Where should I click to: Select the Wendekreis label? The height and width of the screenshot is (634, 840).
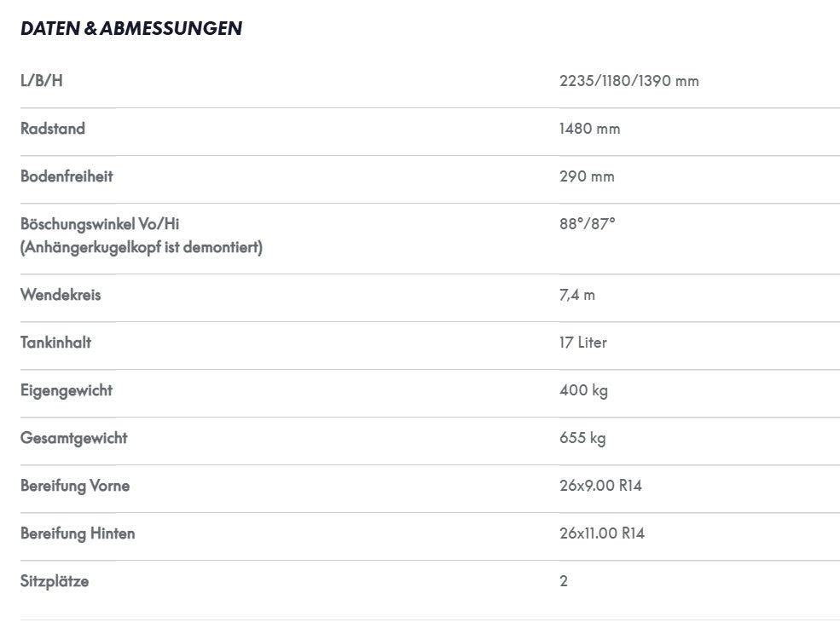(x=61, y=295)
